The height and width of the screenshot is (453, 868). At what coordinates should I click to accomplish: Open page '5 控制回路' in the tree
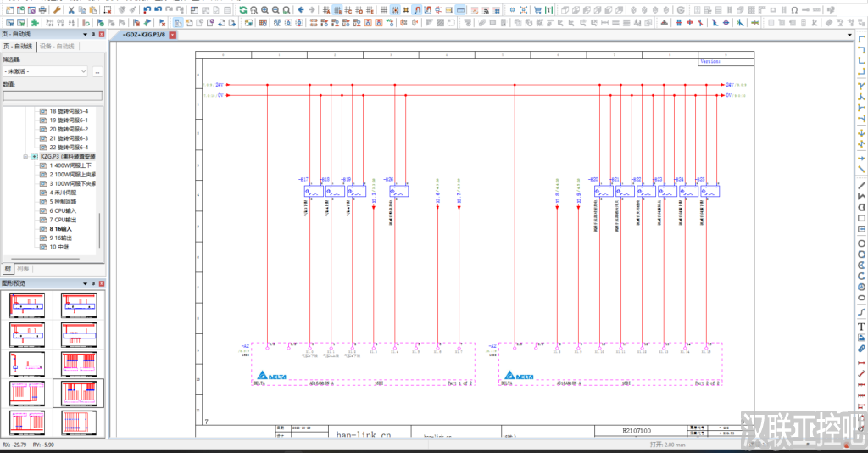pyautogui.click(x=63, y=202)
